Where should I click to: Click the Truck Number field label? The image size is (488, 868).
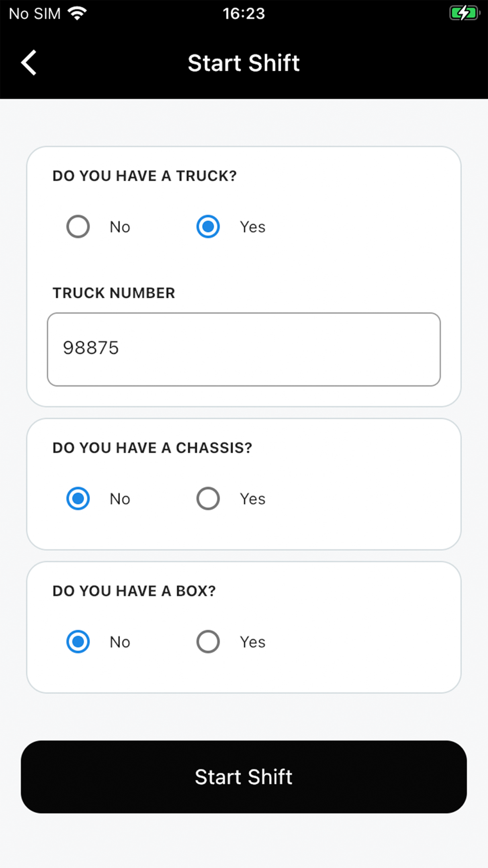[114, 293]
